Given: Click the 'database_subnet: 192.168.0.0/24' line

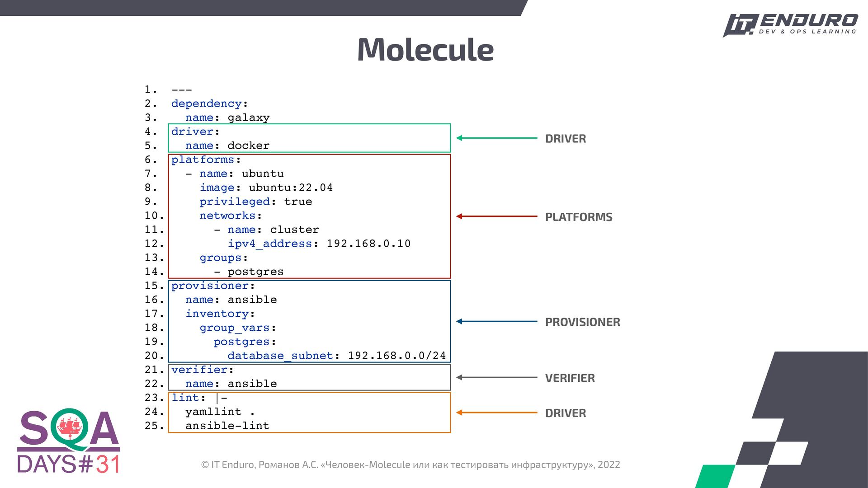Looking at the screenshot, I should 337,356.
